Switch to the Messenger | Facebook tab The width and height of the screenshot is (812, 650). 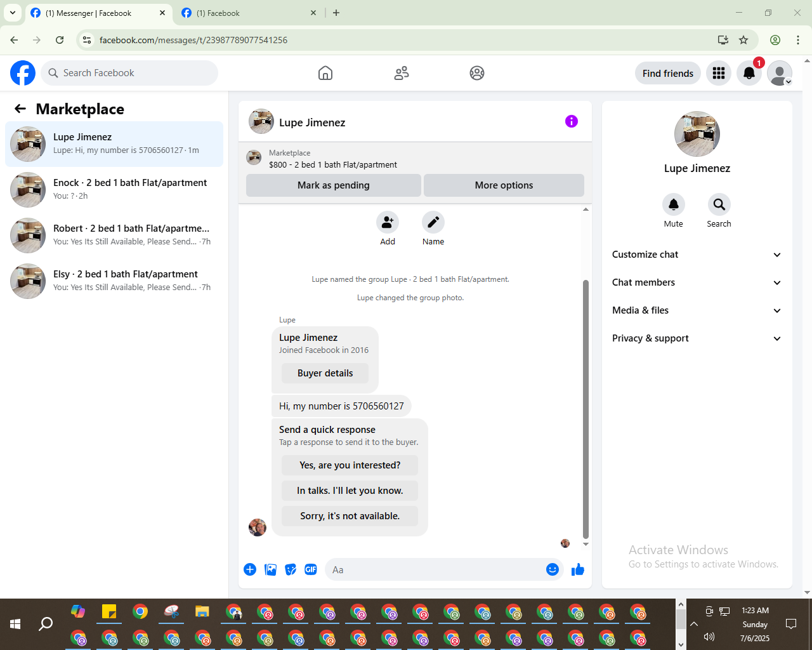point(98,13)
